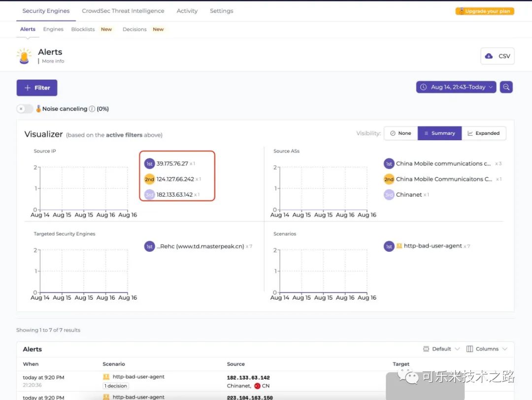Click the 1st rank badge for 39.175.76.27
Image resolution: width=532 pixels, height=400 pixels.
point(149,163)
